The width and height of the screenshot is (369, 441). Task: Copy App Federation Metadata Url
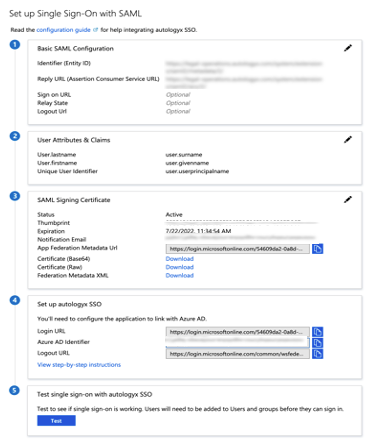[x=317, y=249]
